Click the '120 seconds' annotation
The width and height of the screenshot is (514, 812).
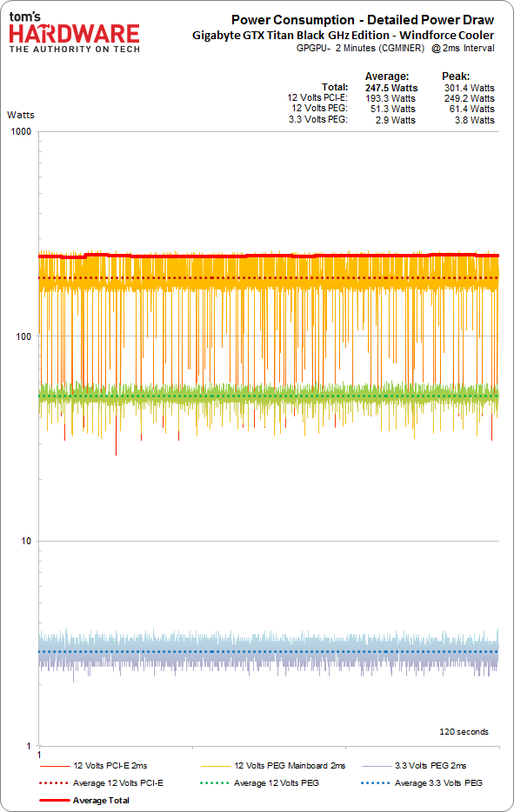pos(464,732)
